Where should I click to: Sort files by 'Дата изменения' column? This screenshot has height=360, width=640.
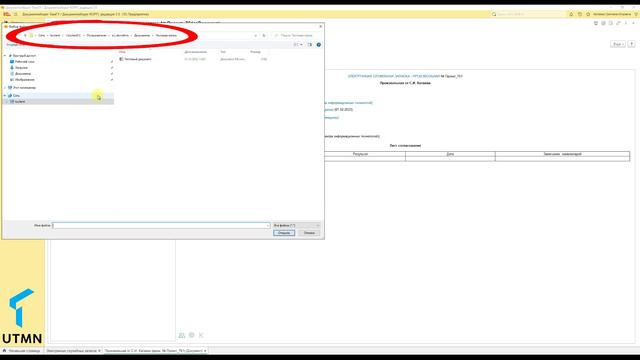point(196,52)
